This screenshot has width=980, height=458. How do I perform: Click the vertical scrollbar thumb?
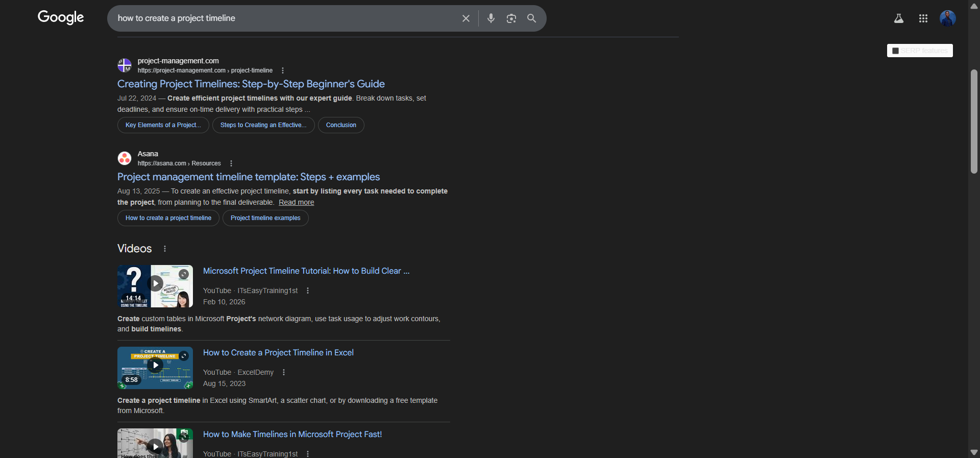[974, 122]
